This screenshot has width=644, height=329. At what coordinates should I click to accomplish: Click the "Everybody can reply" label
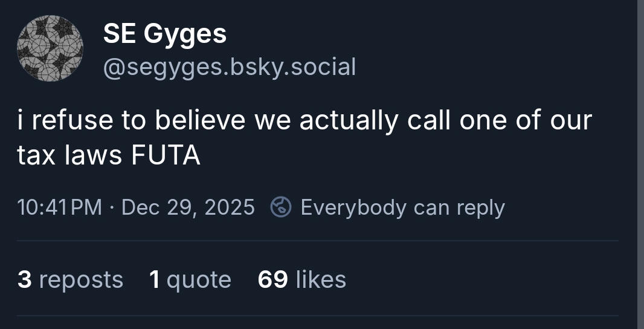[402, 207]
